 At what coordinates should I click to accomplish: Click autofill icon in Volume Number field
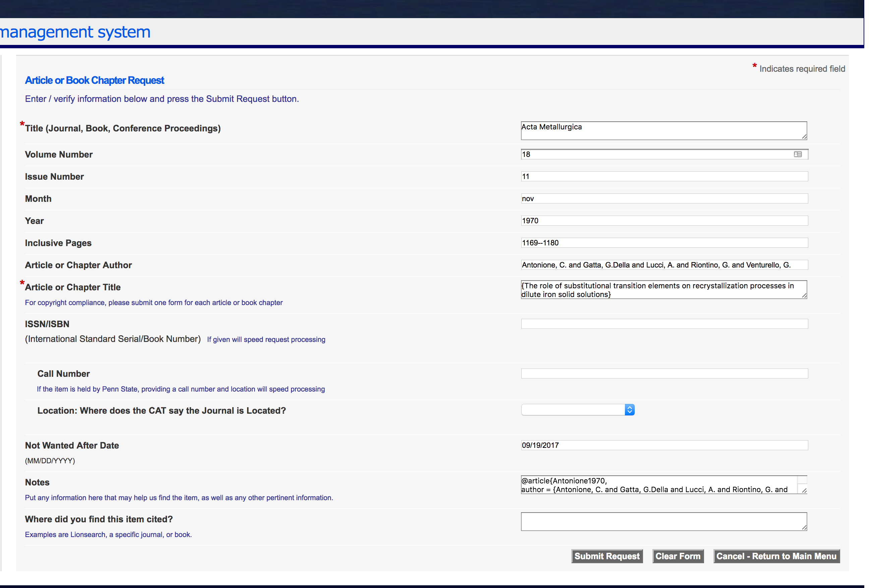pyautogui.click(x=798, y=154)
